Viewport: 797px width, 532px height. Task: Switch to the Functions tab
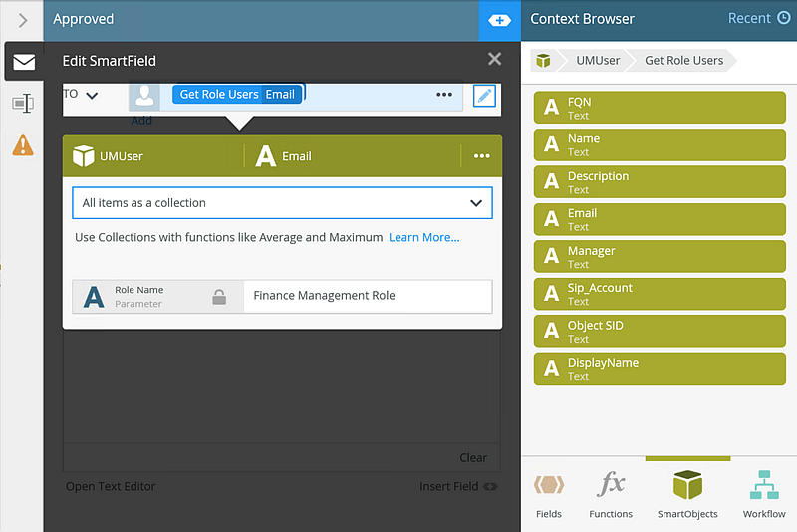click(x=611, y=494)
